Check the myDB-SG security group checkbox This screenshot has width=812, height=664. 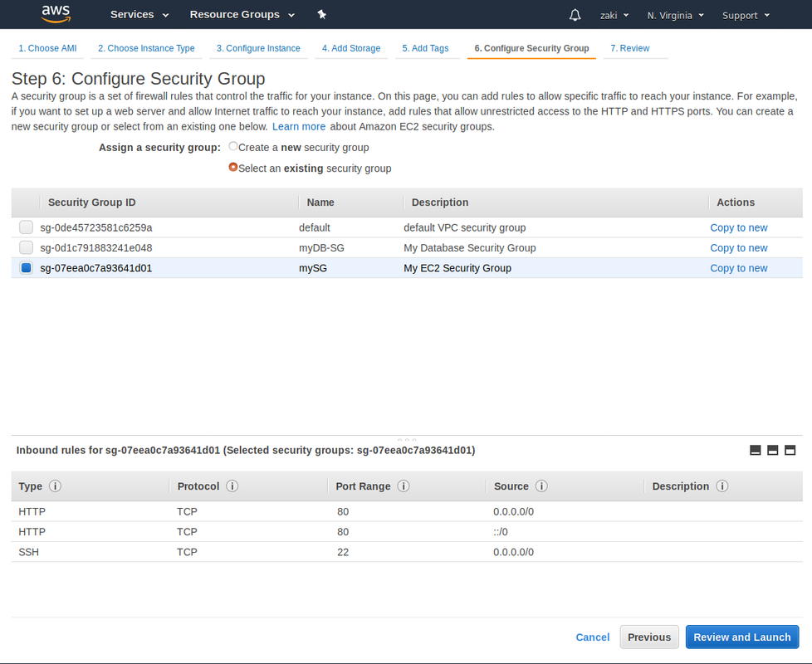pyautogui.click(x=25, y=247)
